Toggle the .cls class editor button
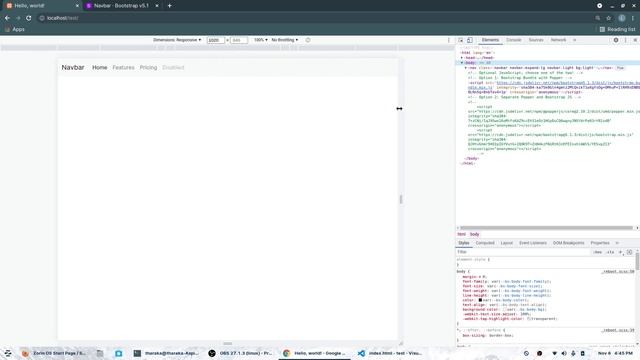Viewport: 640px width, 360px height. pos(610,252)
